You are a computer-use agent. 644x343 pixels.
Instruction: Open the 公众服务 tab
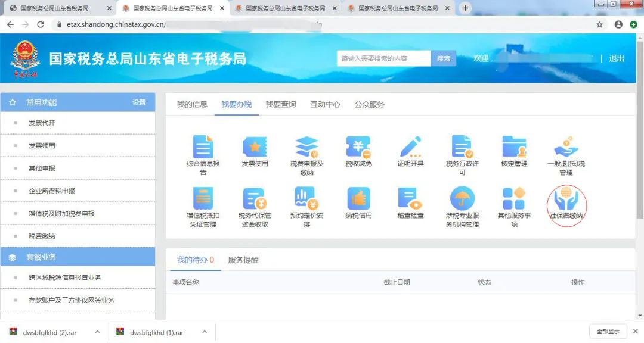[x=370, y=104]
